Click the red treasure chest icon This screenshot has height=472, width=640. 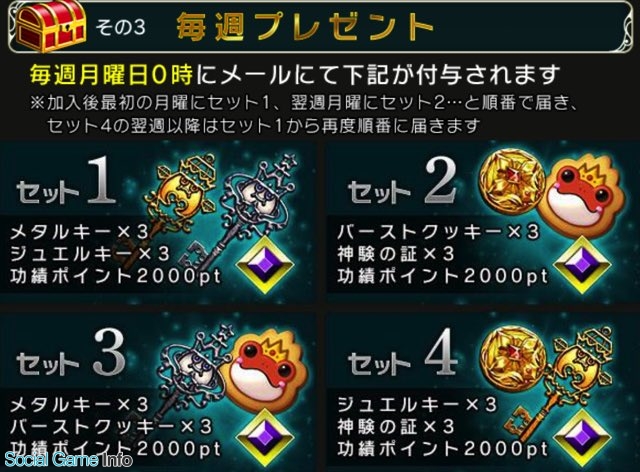pyautogui.click(x=52, y=26)
